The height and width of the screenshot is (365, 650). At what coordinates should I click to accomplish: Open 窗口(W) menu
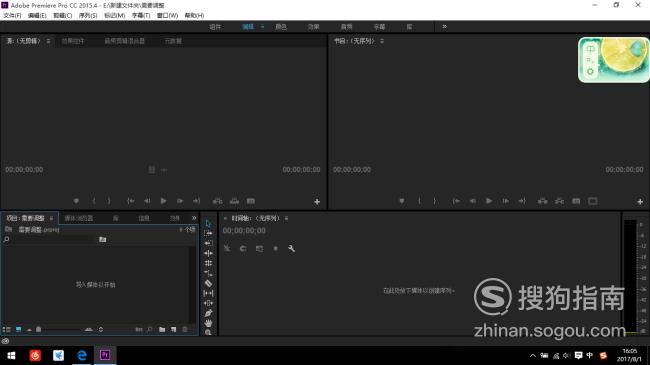point(167,15)
